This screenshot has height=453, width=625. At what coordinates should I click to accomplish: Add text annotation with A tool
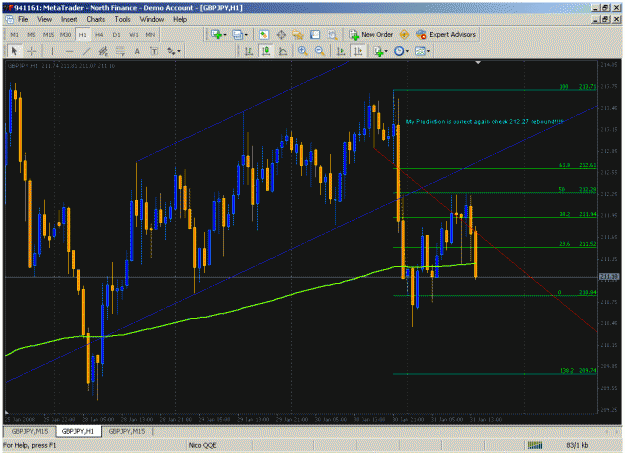coord(137,51)
